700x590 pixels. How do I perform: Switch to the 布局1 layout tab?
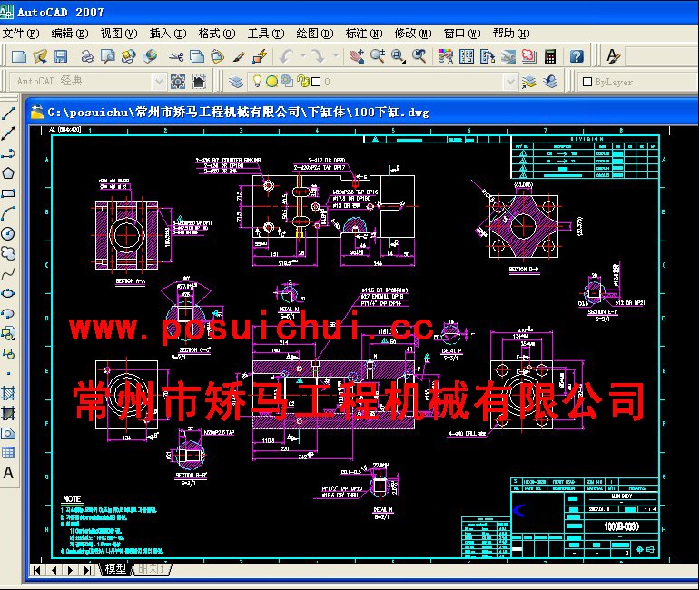coord(152,569)
